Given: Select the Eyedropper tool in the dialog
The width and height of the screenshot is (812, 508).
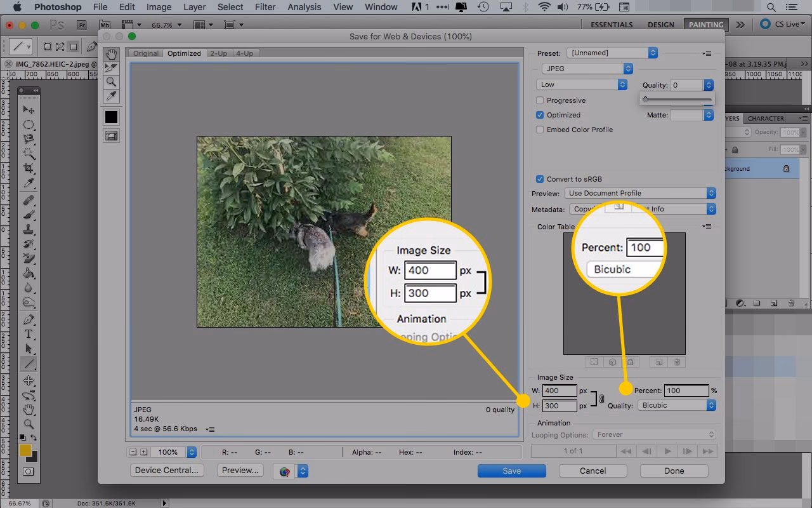Looking at the screenshot, I should (111, 96).
